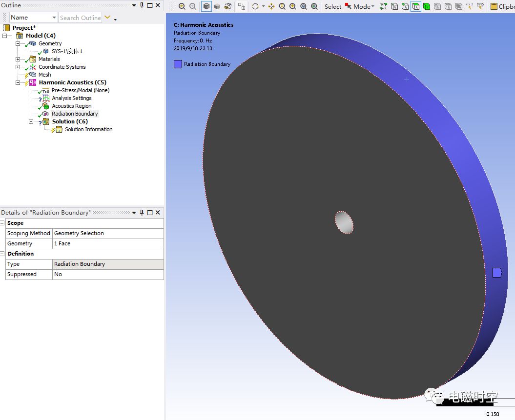
Task: Click the Box Zoom icon
Action: [x=304, y=6]
